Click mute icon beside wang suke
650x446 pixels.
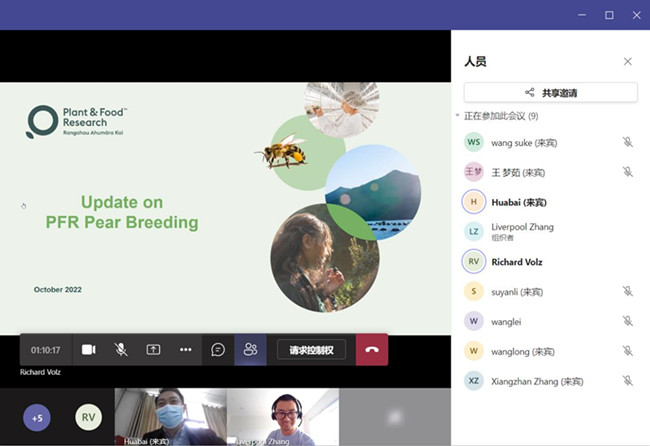pos(628,142)
